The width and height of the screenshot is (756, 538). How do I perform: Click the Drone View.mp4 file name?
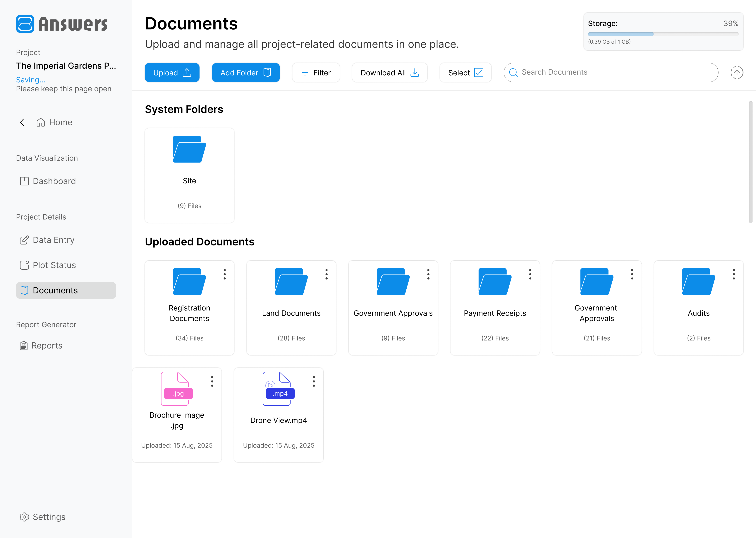tap(279, 420)
